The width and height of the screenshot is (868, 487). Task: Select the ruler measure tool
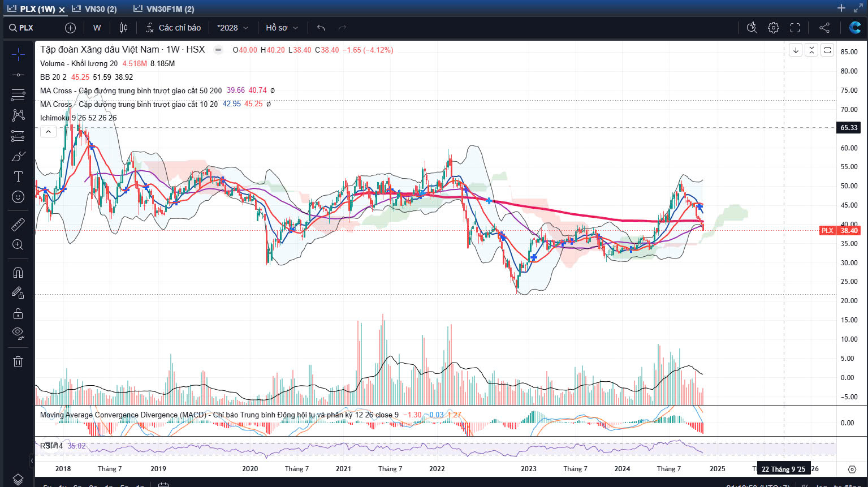pos(18,224)
